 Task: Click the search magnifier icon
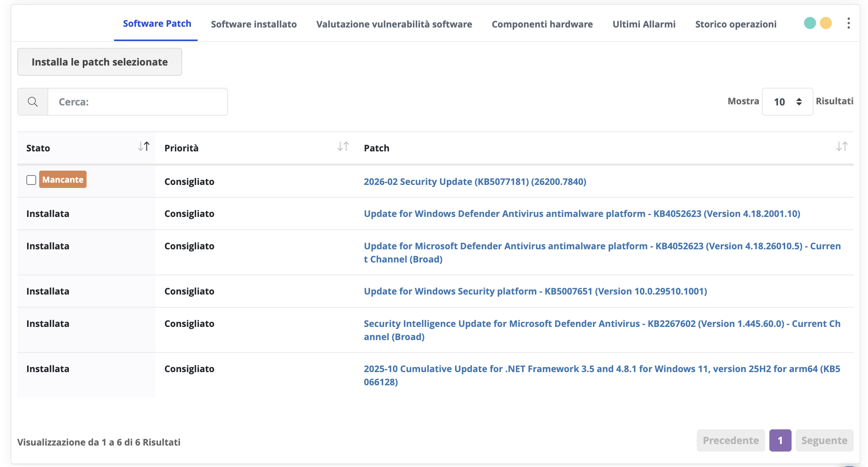pos(33,102)
